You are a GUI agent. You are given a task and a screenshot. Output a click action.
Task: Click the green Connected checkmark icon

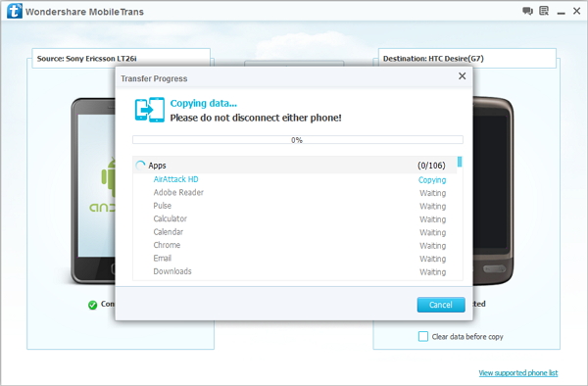click(93, 305)
